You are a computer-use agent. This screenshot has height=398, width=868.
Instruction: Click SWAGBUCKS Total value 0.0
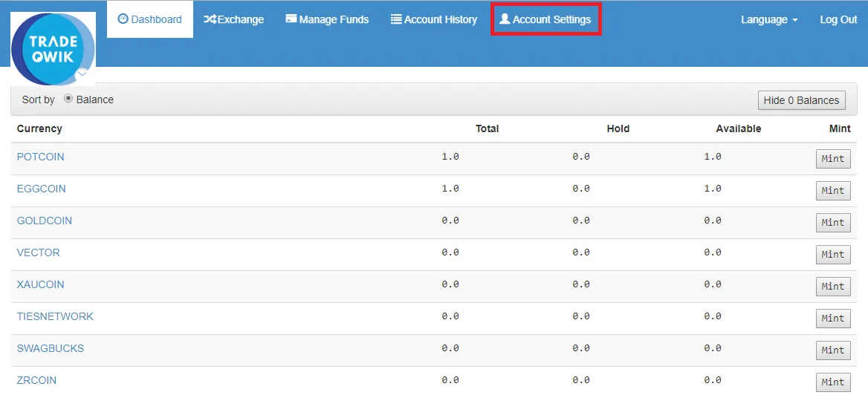(450, 349)
